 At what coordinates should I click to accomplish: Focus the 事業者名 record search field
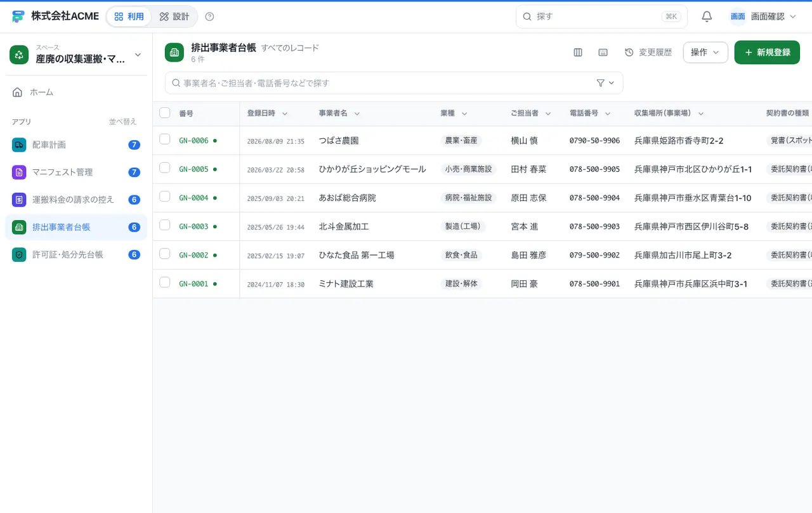coord(394,83)
